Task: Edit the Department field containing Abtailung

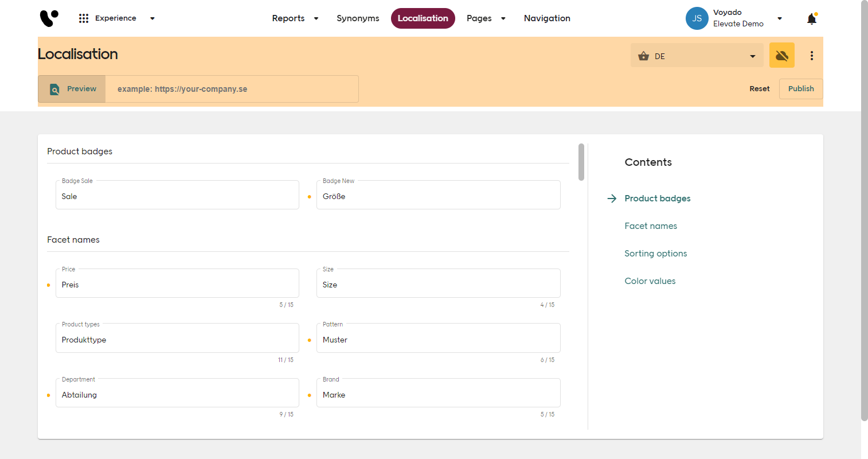Action: [x=177, y=393]
